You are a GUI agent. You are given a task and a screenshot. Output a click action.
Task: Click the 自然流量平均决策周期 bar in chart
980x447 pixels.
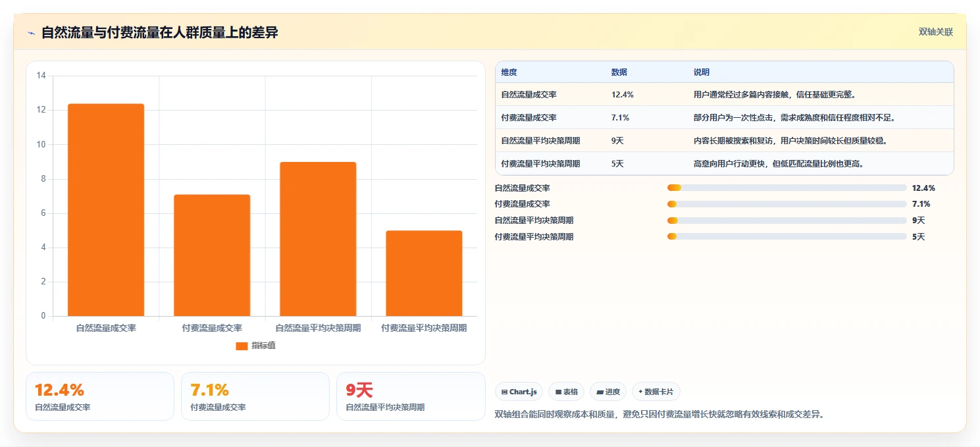(318, 239)
